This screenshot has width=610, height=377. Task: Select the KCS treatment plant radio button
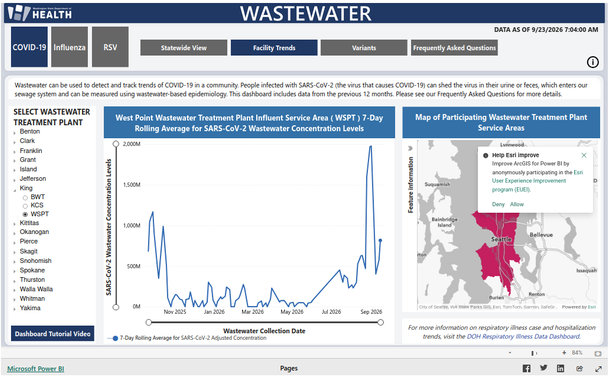[25, 206]
